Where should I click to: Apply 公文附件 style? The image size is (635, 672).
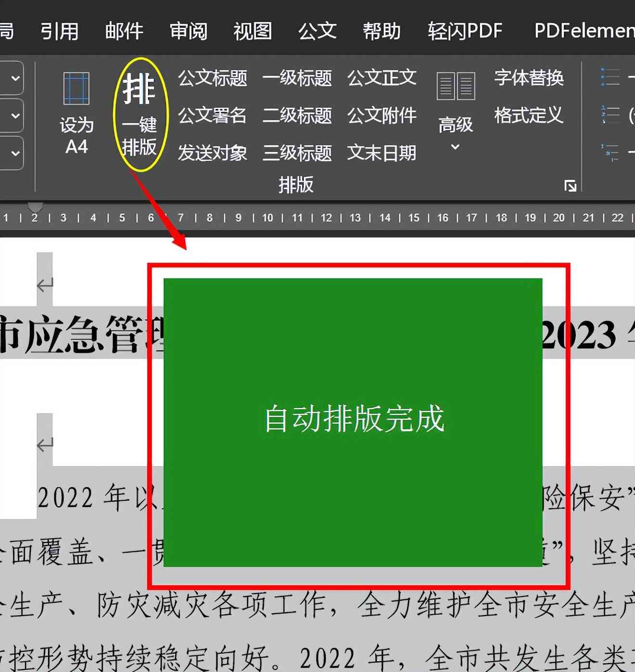pos(382,115)
